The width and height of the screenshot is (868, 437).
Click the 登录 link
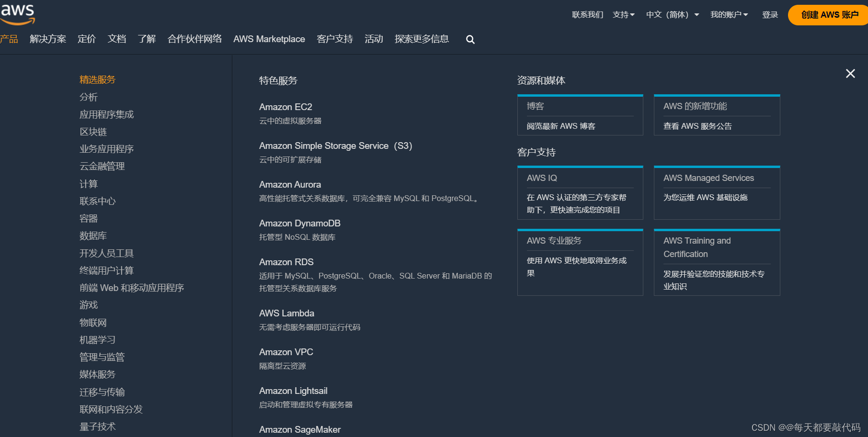coord(770,15)
